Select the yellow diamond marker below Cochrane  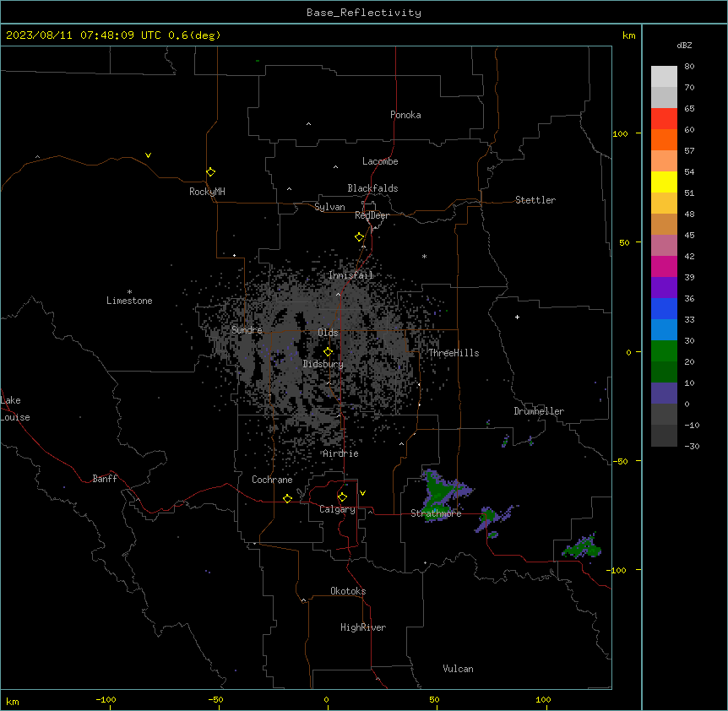pyautogui.click(x=287, y=498)
